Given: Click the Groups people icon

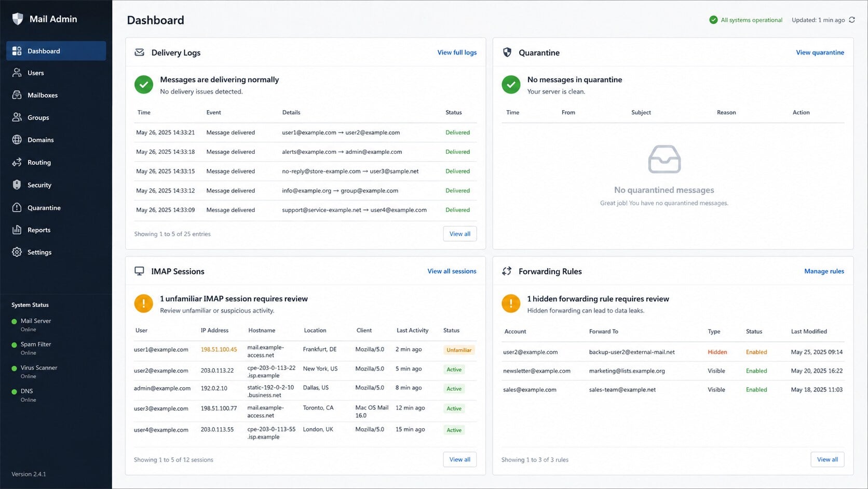Looking at the screenshot, I should pos(17,117).
